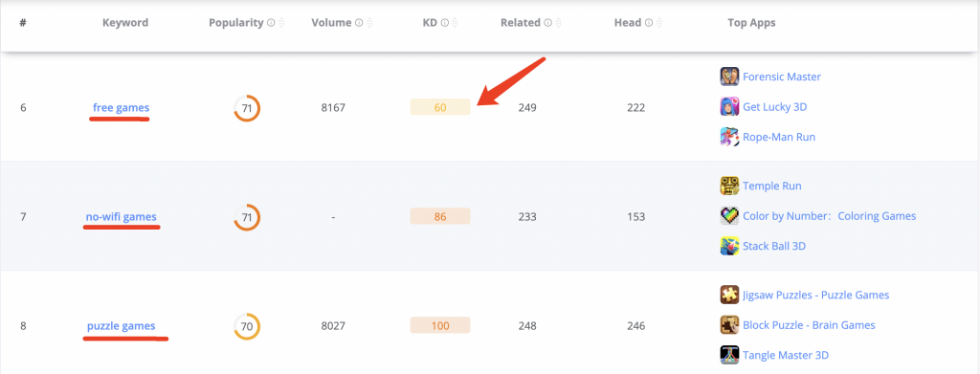Open the "no-wifi games" keyword link
This screenshot has width=980, height=374.
pos(122,217)
